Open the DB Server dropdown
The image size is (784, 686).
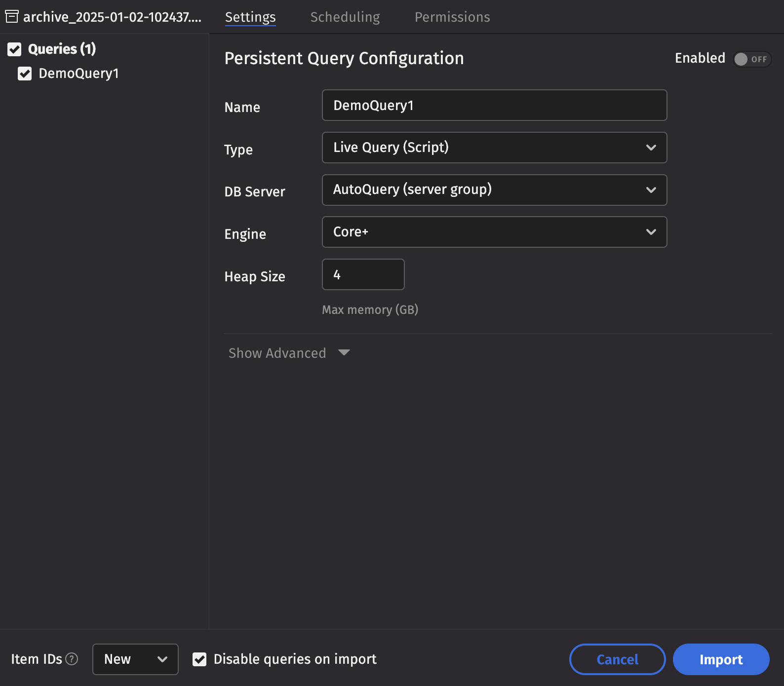coord(494,190)
